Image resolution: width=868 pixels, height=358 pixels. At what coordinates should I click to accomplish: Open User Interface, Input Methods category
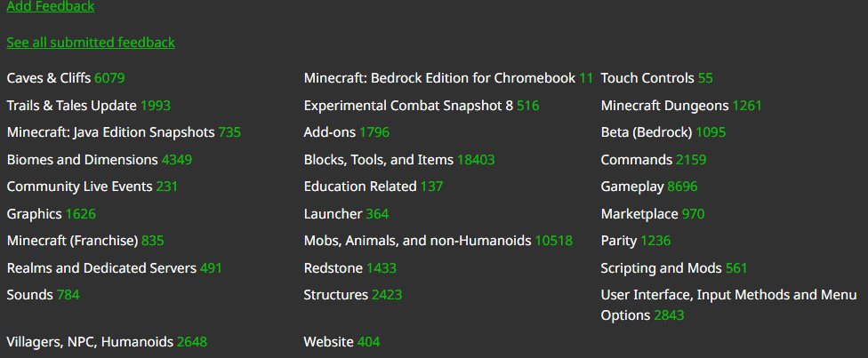(727, 295)
